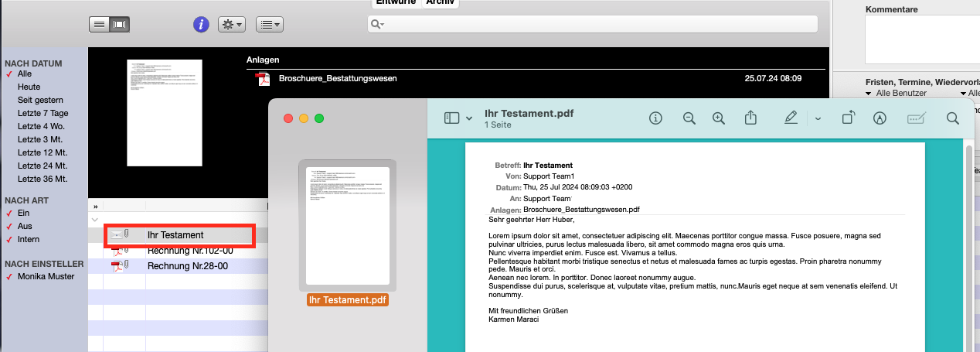Select the Letzte 36 Mt. filter
The height and width of the screenshot is (352, 980).
coord(43,179)
